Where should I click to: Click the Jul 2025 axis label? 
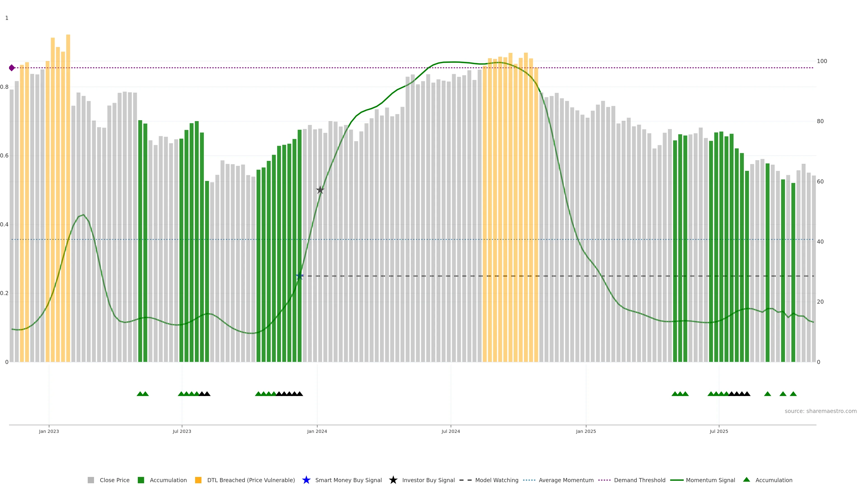point(719,431)
